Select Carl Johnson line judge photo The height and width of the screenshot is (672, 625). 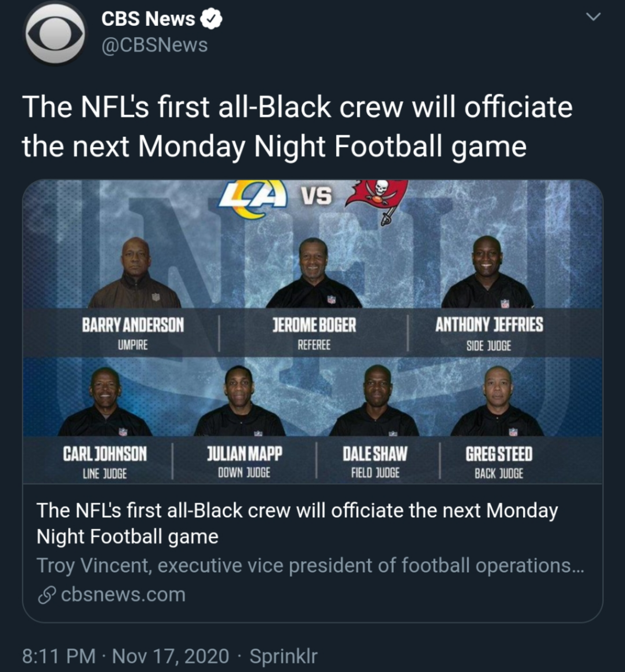105,402
